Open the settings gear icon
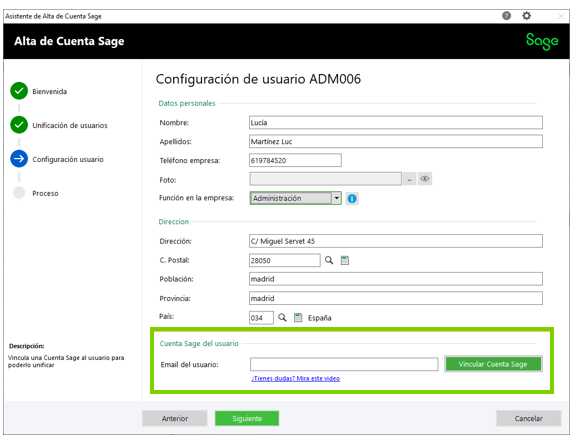Screen dimensions: 575x439 (x=526, y=16)
